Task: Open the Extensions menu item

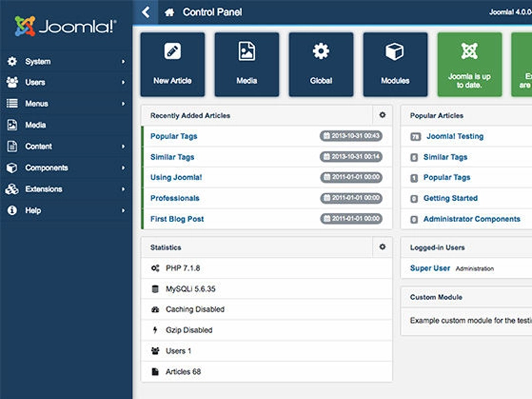Action: (66, 189)
